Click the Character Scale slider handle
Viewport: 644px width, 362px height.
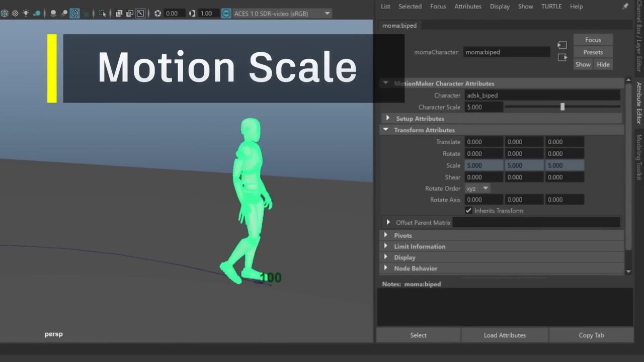click(562, 107)
